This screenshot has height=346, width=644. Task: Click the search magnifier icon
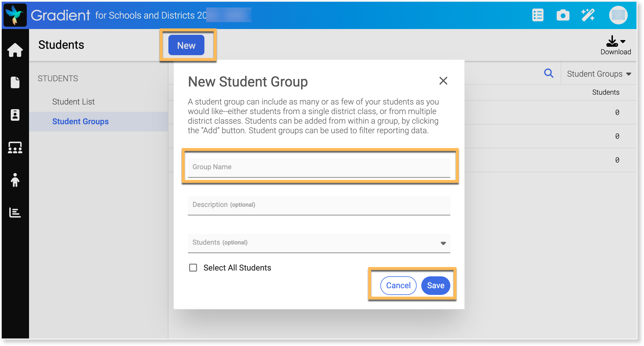548,73
